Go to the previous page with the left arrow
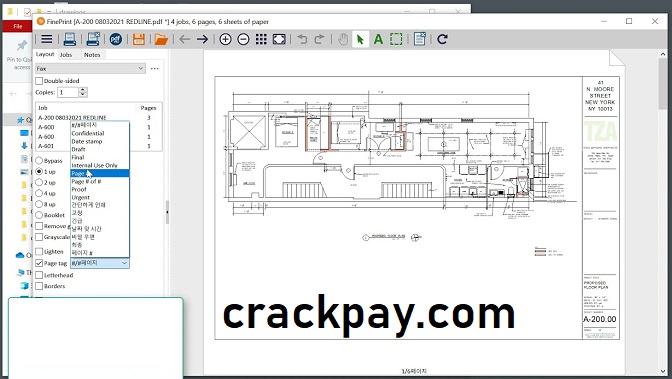The width and height of the screenshot is (672, 379). click(x=185, y=39)
